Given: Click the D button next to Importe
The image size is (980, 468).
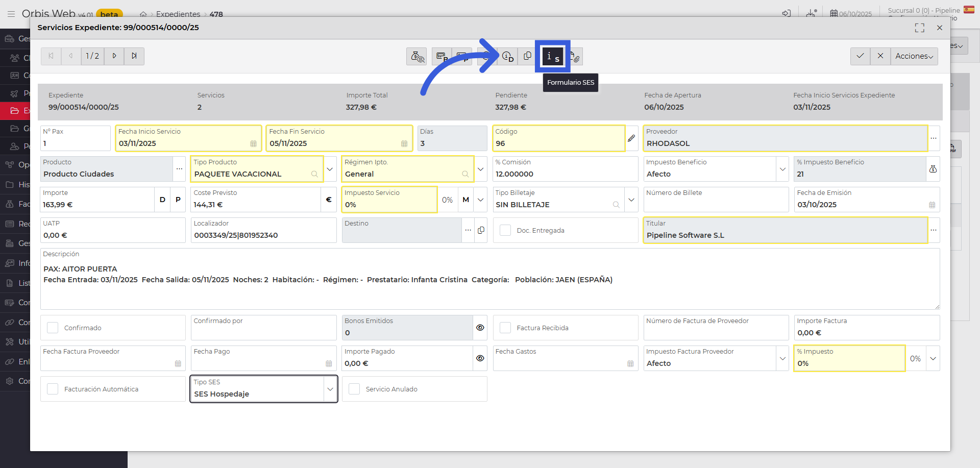Looking at the screenshot, I should tap(162, 200).
